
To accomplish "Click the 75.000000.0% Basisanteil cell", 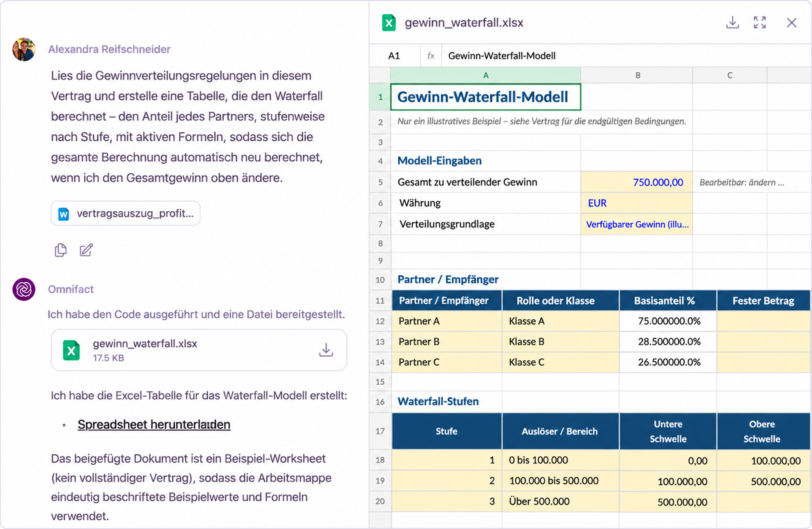I will pos(668,321).
